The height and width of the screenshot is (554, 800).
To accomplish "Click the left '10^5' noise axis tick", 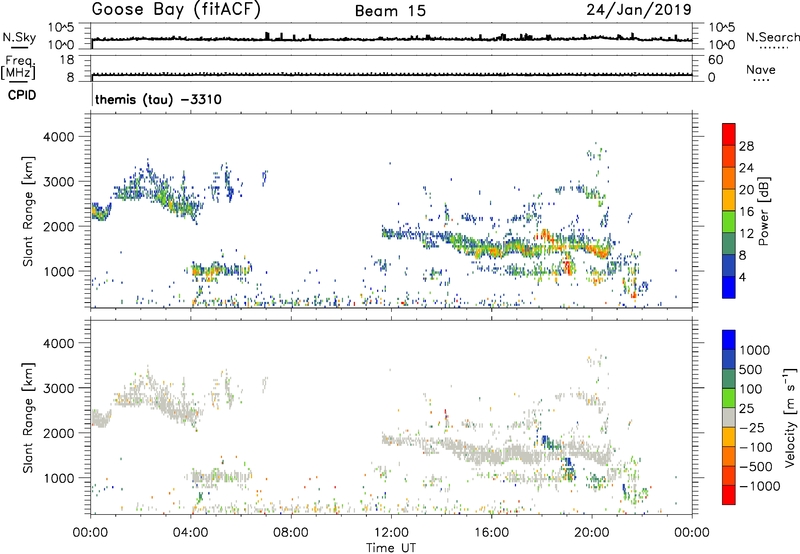I will 61,27.
